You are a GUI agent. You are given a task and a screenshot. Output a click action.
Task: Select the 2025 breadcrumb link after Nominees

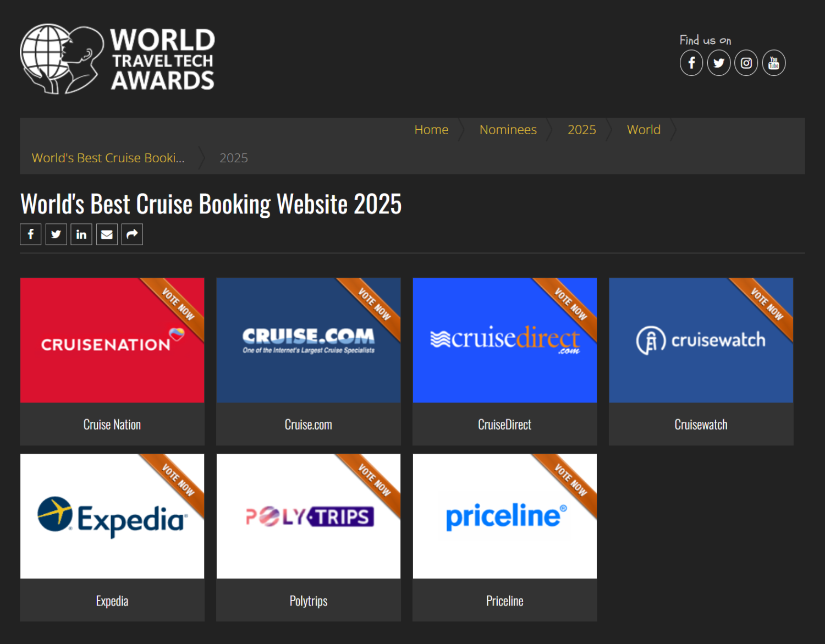pos(581,130)
